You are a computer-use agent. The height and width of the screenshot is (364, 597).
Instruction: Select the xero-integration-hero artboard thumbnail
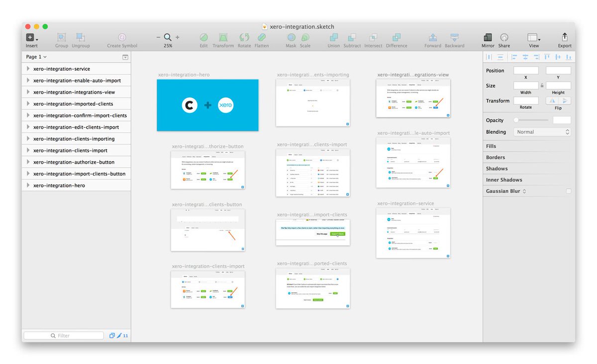coord(207,105)
